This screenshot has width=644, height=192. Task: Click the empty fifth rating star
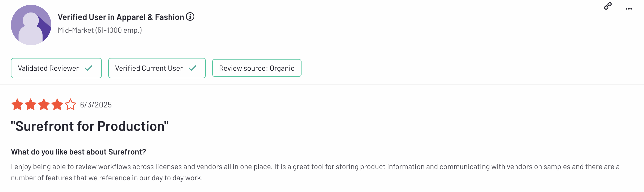coord(70,105)
